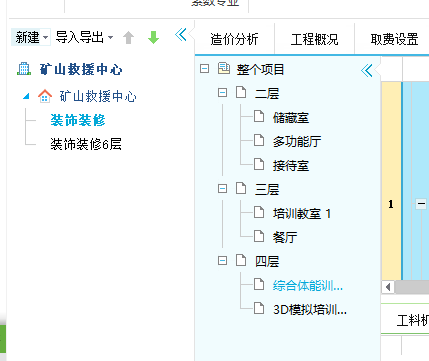
Task: Click the gray move-up arrow icon
Action: (x=128, y=37)
